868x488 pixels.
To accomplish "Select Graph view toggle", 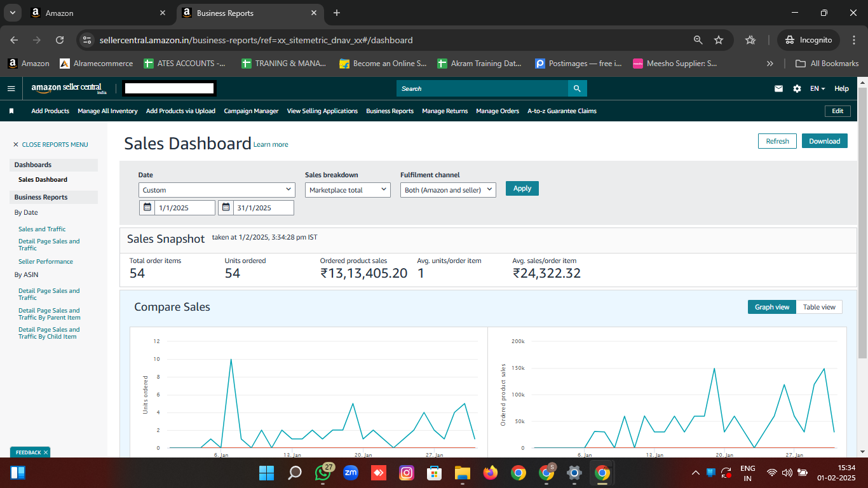I will pos(771,307).
